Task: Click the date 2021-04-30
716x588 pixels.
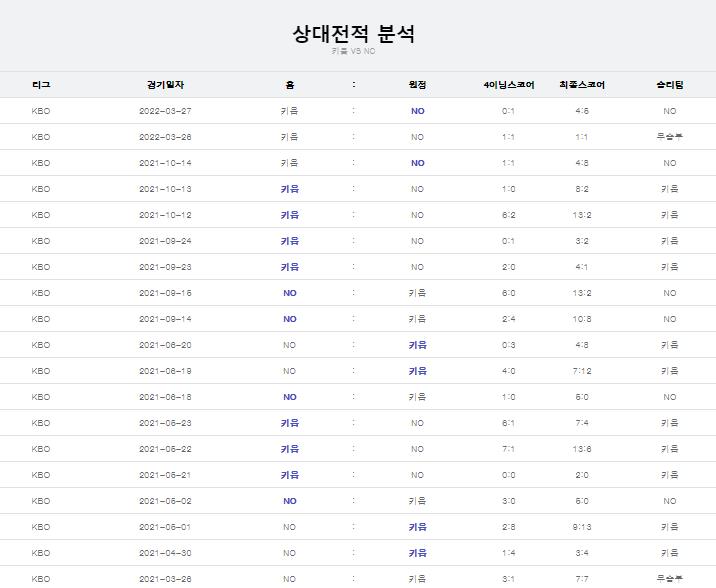Action: 165,553
